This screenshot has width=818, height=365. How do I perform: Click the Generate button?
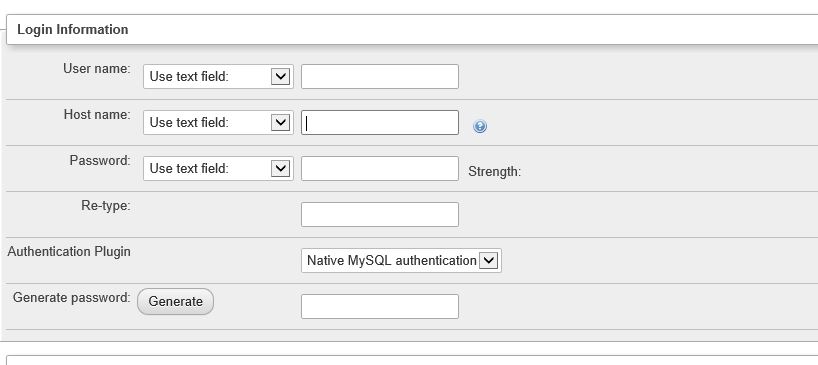[175, 301]
